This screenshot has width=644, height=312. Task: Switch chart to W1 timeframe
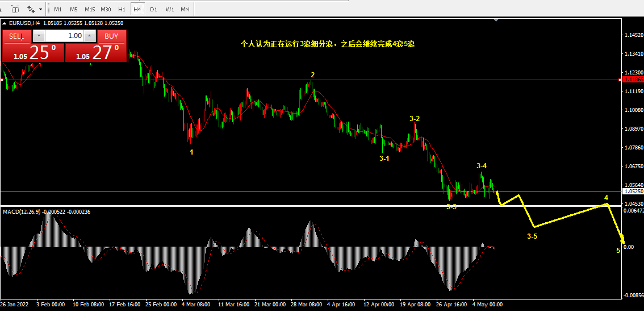pos(170,9)
